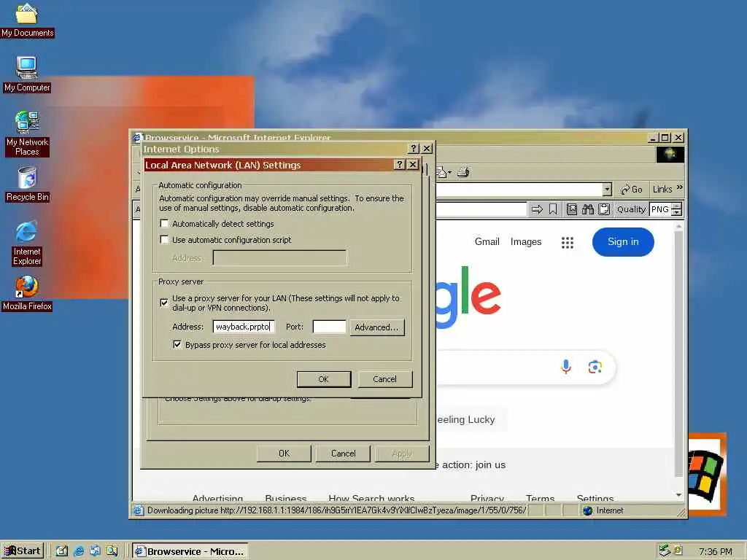Click Show Desktop quick launch icon
747x560 pixels.
(62, 551)
